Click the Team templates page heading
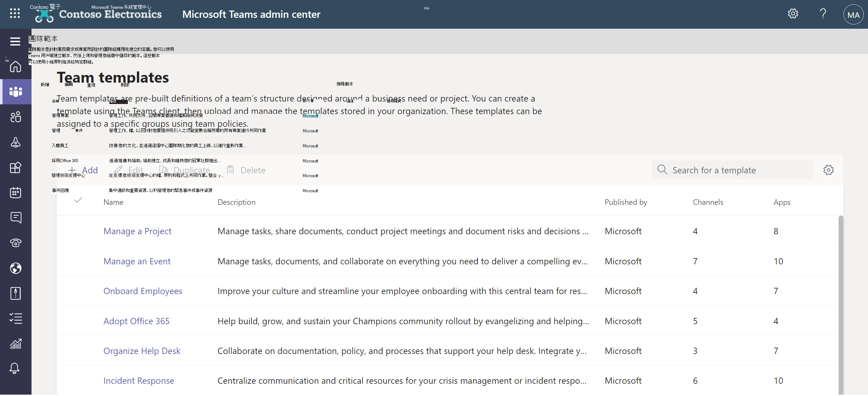Image resolution: width=868 pixels, height=396 pixels. pyautogui.click(x=113, y=77)
